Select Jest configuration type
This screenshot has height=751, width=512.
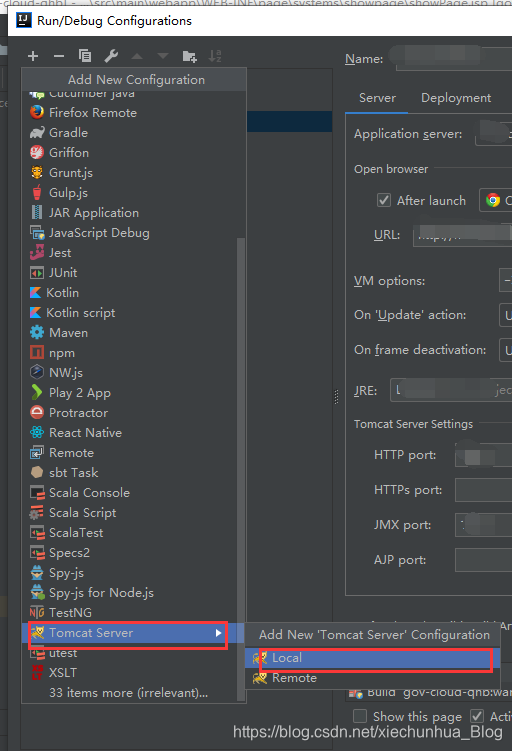[x=130, y=253]
